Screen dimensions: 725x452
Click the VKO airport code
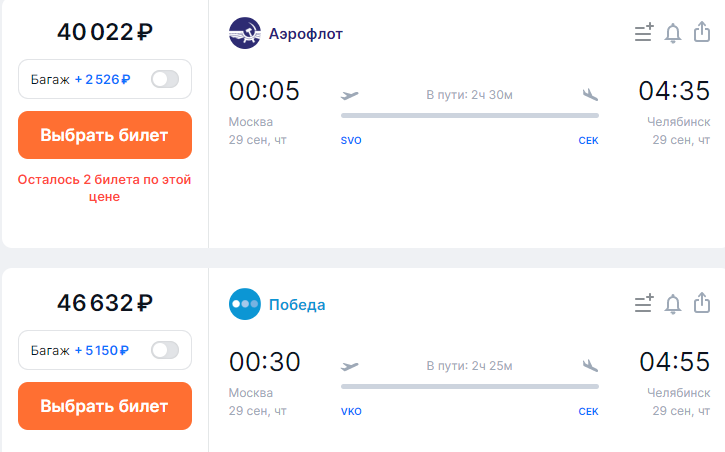coord(351,411)
